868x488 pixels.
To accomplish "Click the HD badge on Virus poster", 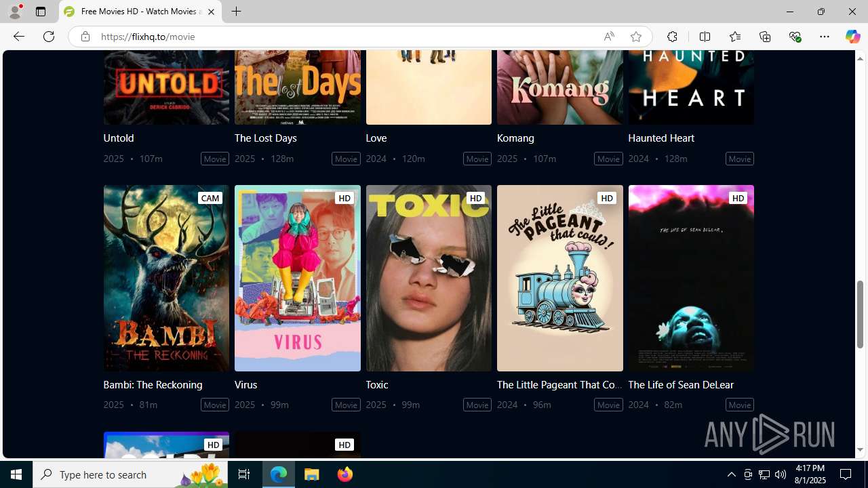I will [344, 198].
